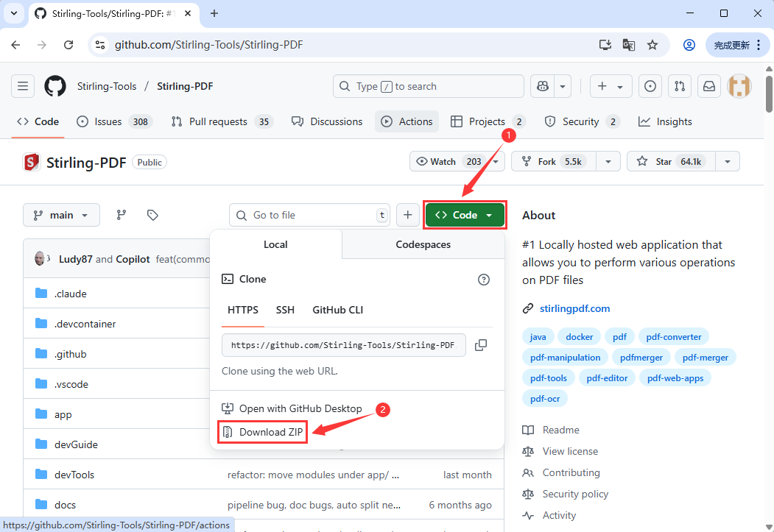This screenshot has width=774, height=532.
Task: Open the Copilot chat icon
Action: [543, 86]
